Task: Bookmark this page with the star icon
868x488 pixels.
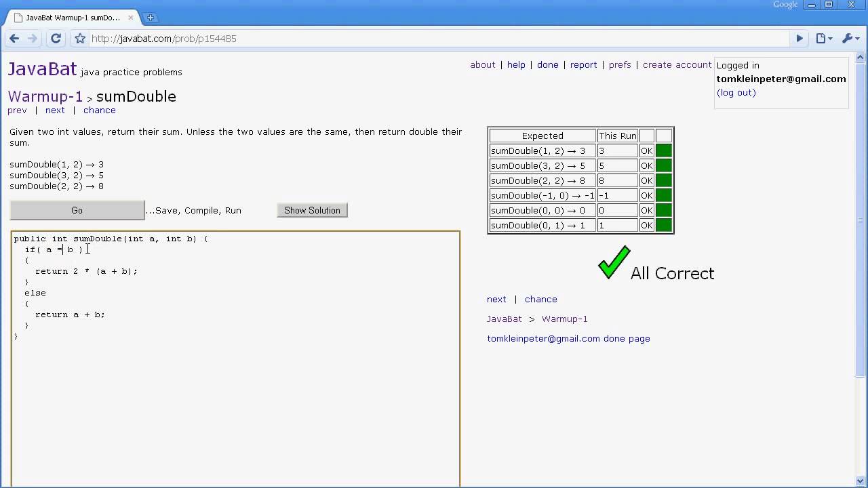Action: (x=80, y=39)
